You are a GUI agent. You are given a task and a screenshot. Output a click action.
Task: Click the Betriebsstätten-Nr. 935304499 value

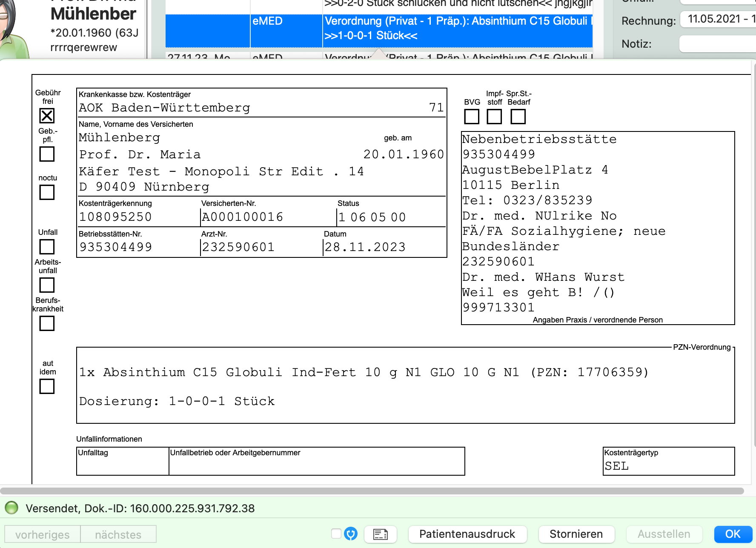click(116, 247)
